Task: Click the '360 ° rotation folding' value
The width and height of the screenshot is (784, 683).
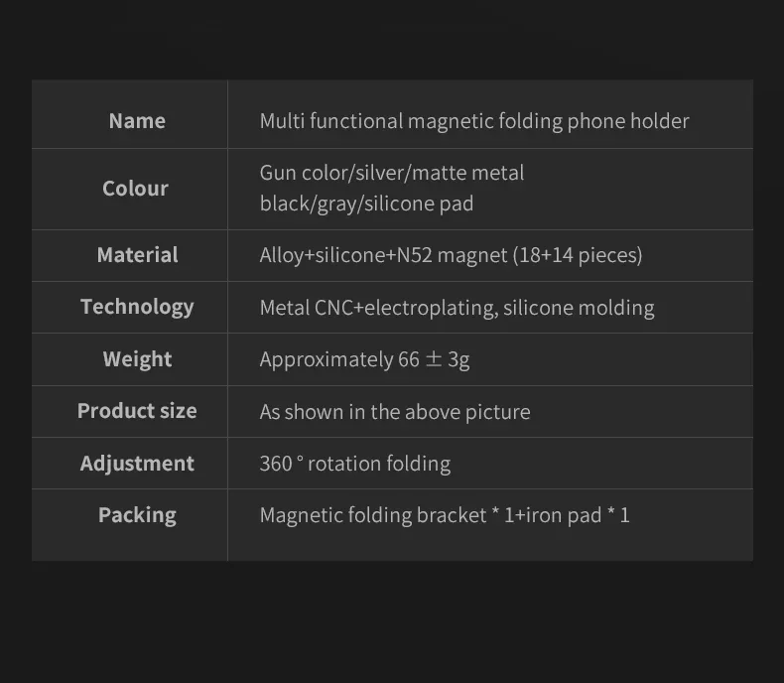Action: point(354,464)
